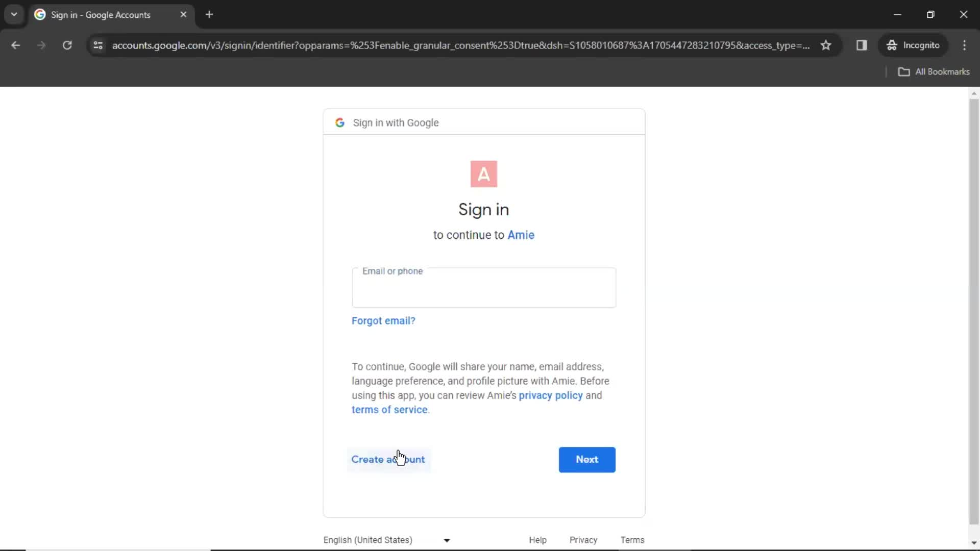Click the browser extensions puzzle icon
The image size is (980, 551).
pos(862,45)
